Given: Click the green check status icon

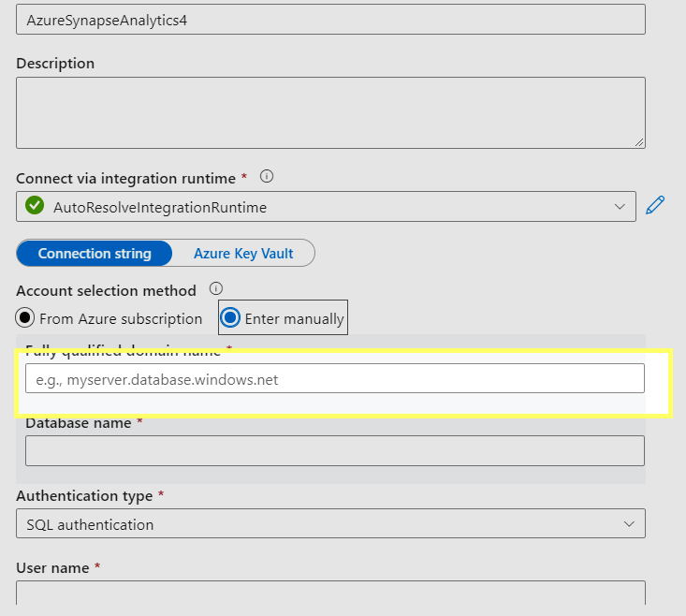Looking at the screenshot, I should (x=35, y=205).
